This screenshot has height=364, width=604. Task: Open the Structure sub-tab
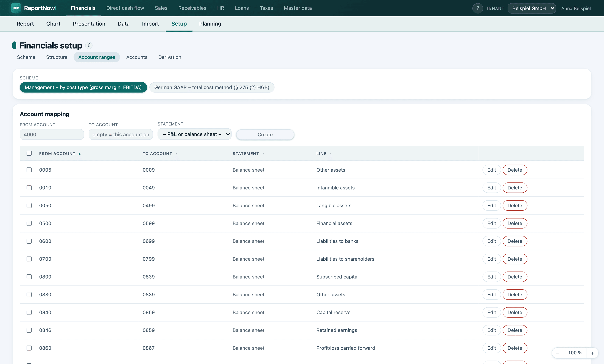pos(57,57)
